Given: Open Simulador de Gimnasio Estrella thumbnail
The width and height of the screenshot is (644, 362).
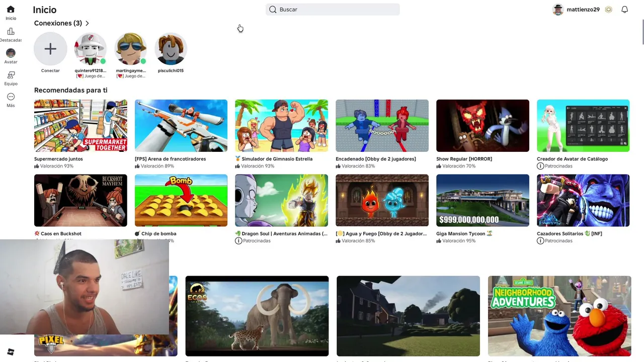Looking at the screenshot, I should 281,126.
